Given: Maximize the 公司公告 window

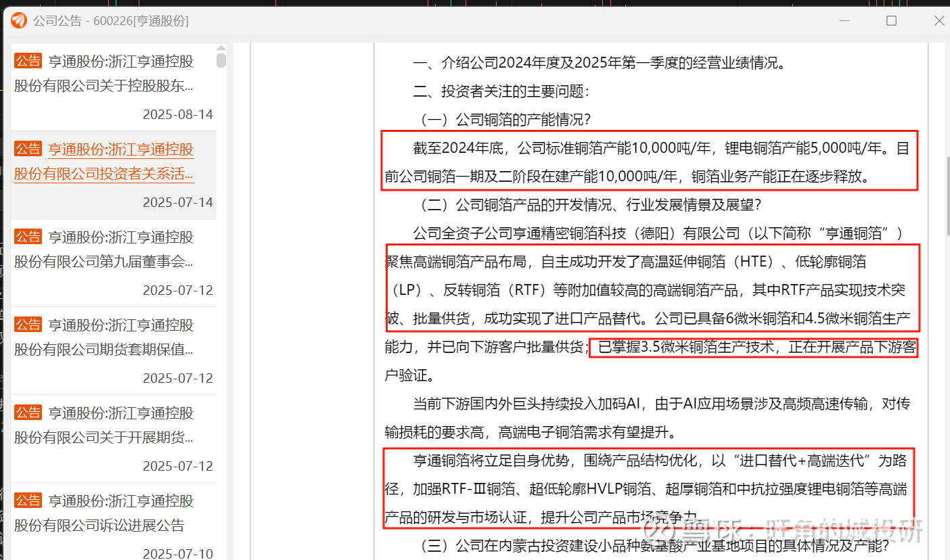Looking at the screenshot, I should click(892, 21).
